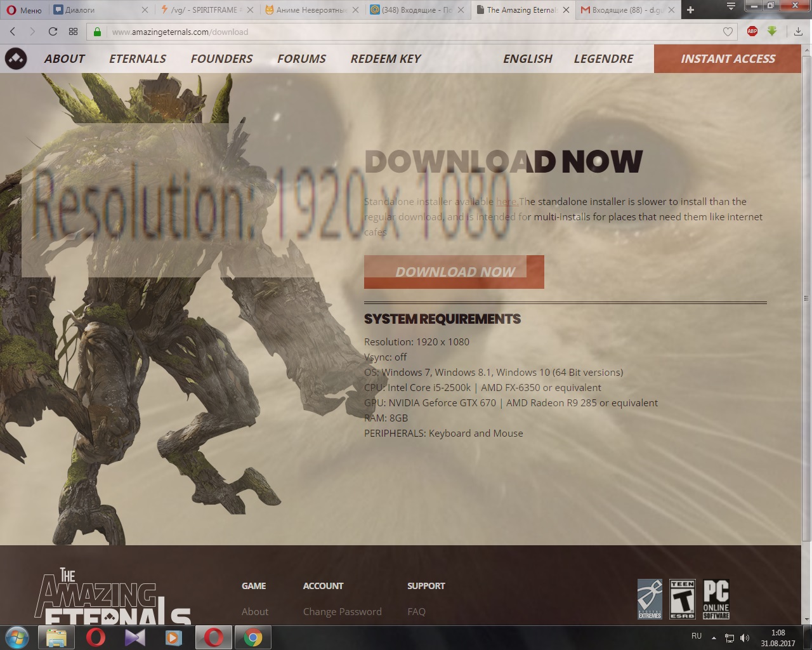Screen dimensions: 812x650
Task: Open the footer Change Password link
Action: [343, 611]
